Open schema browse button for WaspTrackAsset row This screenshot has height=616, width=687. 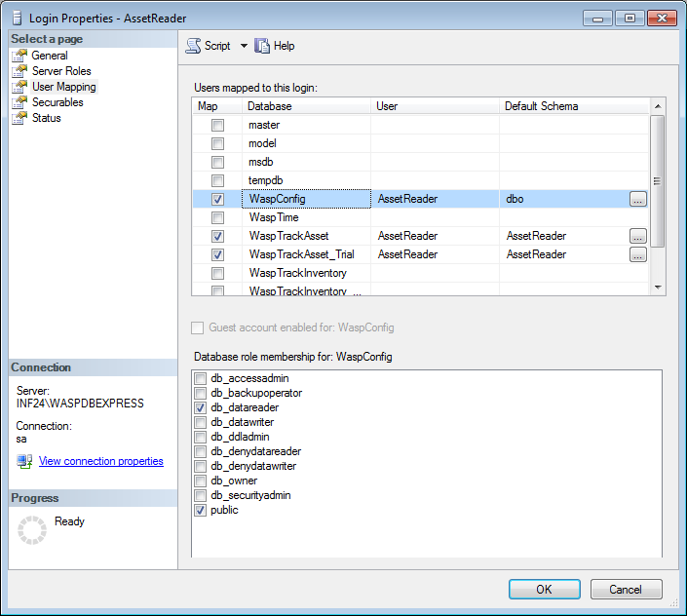(x=638, y=236)
